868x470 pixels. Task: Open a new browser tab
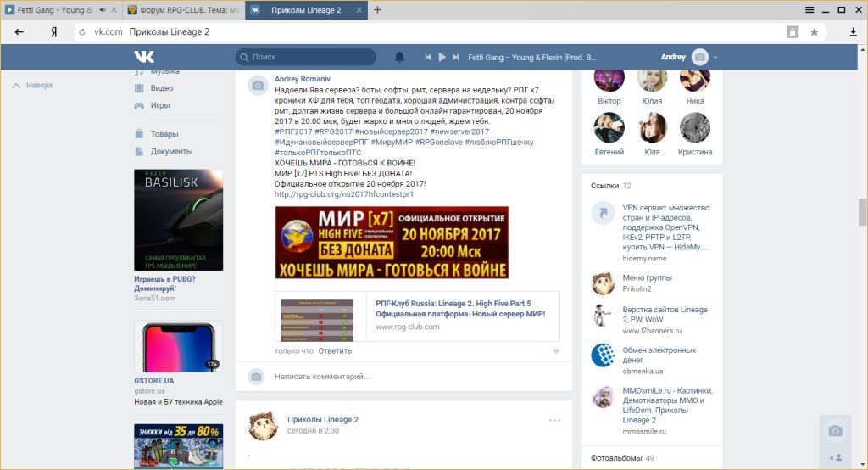pyautogui.click(x=377, y=10)
